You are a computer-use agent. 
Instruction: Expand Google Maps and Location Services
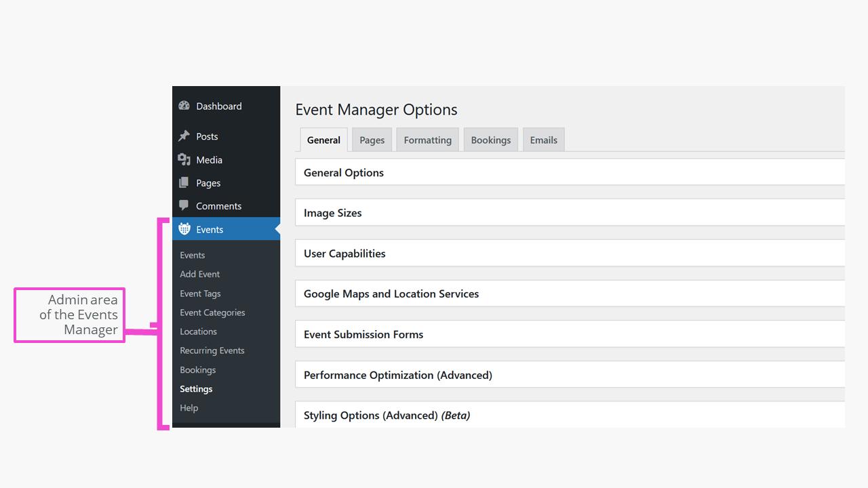click(391, 293)
